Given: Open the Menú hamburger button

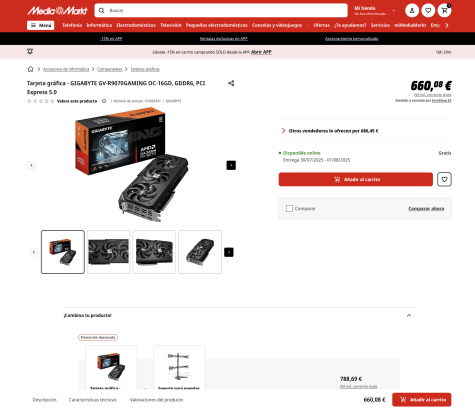Looking at the screenshot, I should 41,25.
